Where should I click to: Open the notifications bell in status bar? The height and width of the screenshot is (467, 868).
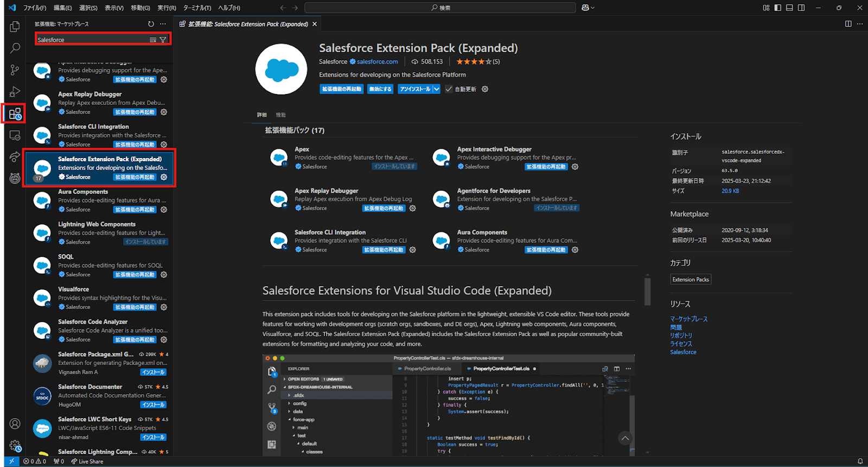coord(860,462)
